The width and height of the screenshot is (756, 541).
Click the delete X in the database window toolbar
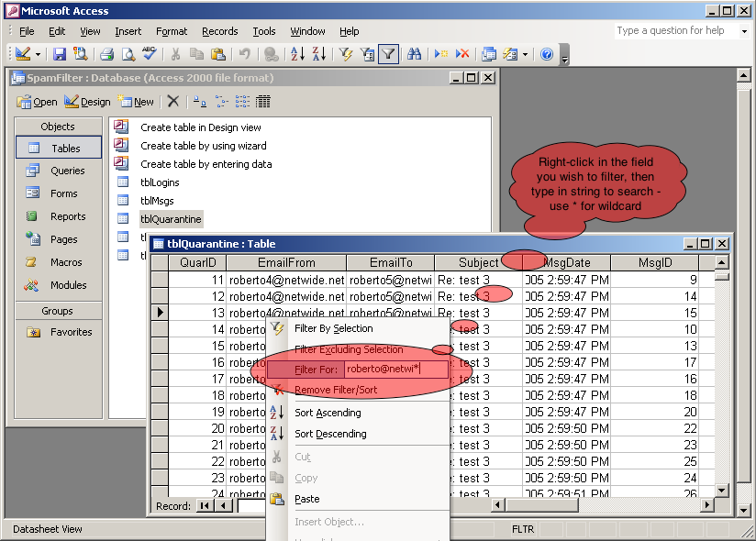[x=173, y=101]
